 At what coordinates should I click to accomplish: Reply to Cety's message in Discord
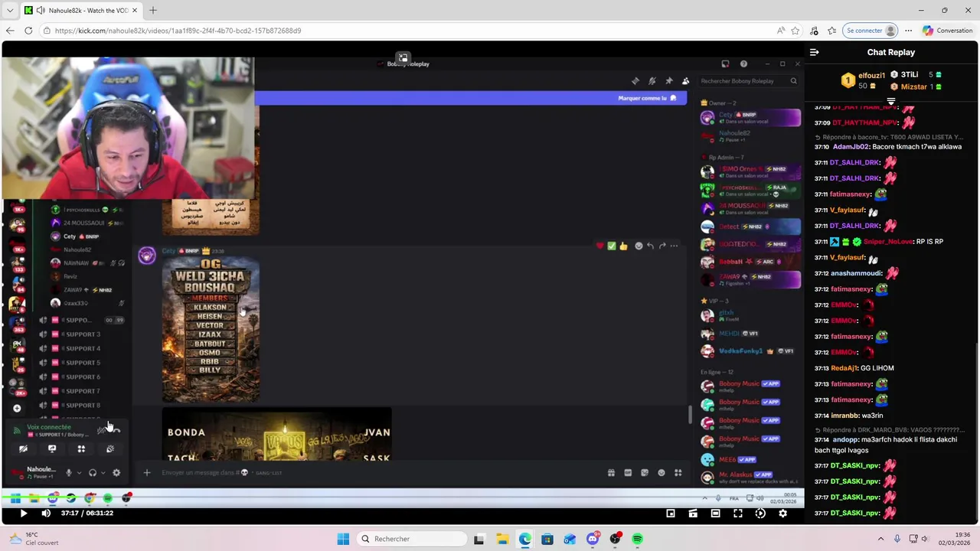[x=650, y=246]
